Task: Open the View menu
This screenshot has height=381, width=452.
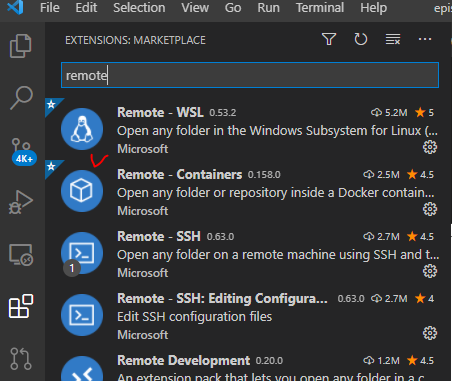Action: point(195,7)
